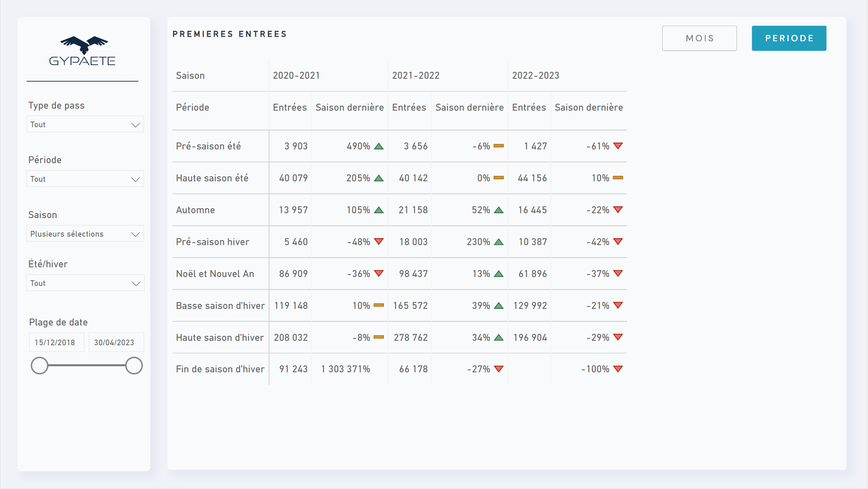This screenshot has height=489, width=868.
Task: Click red arrow for Fin de saison d'hiver -100%
Action: point(618,369)
